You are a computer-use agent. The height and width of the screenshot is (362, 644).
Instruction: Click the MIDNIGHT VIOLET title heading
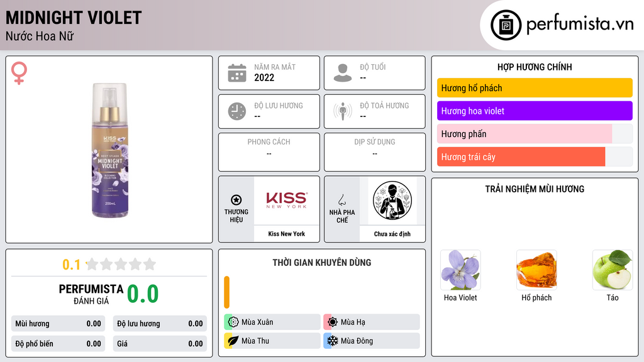[x=74, y=18]
